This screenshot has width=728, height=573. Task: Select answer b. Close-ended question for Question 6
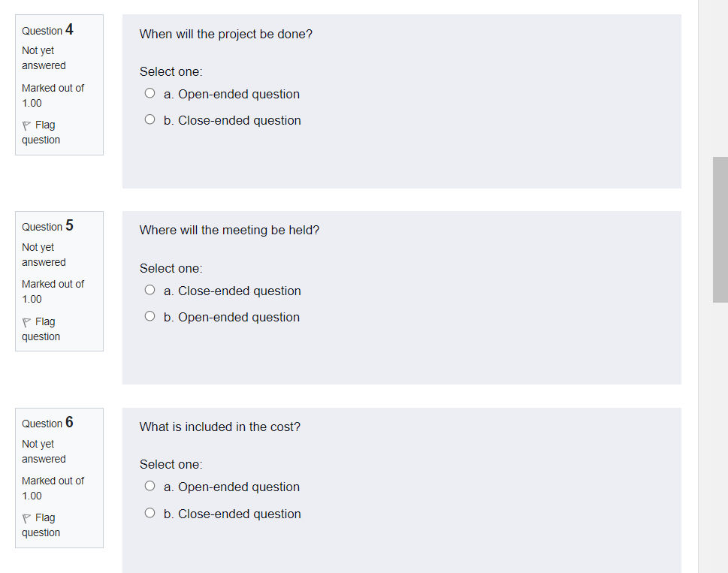pyautogui.click(x=150, y=514)
